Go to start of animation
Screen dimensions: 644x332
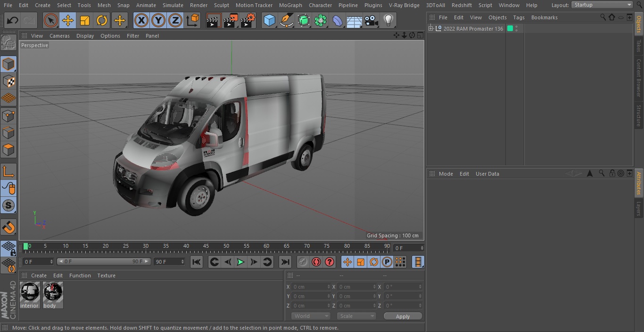(197, 262)
